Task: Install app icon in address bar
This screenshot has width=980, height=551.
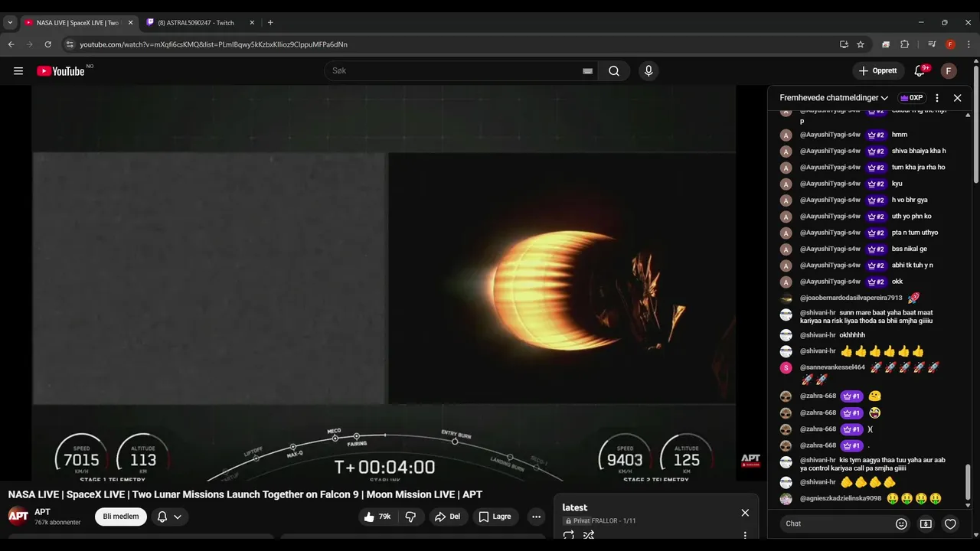Action: click(x=844, y=44)
